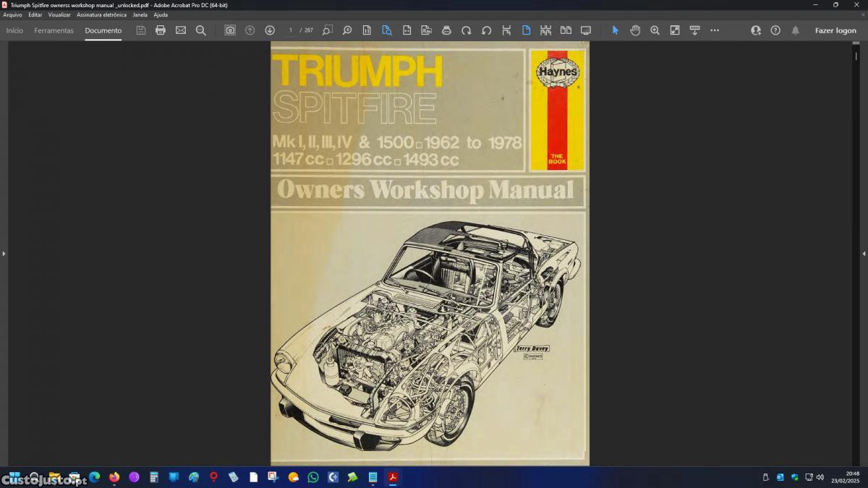Click the notifications bell icon
Screen dimensions: 868x488
796,30
